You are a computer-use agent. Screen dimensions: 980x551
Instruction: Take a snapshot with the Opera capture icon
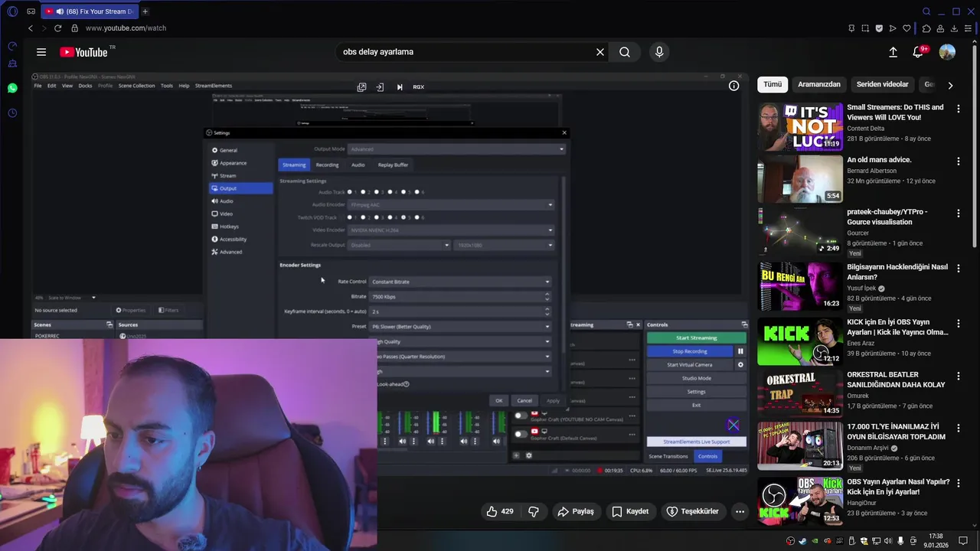[x=865, y=28]
